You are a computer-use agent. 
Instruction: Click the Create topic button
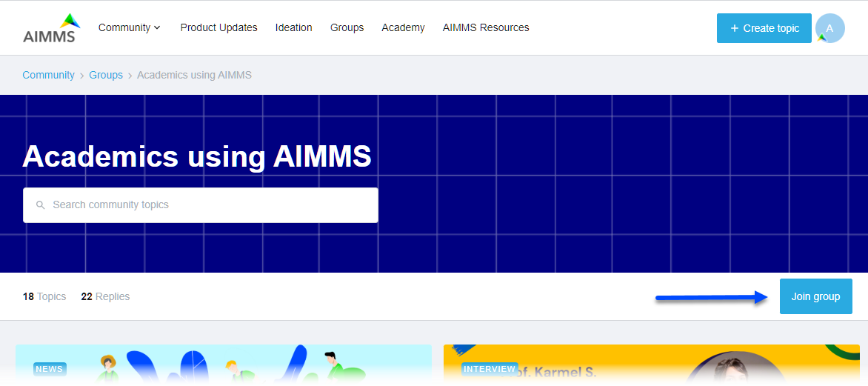tap(764, 28)
